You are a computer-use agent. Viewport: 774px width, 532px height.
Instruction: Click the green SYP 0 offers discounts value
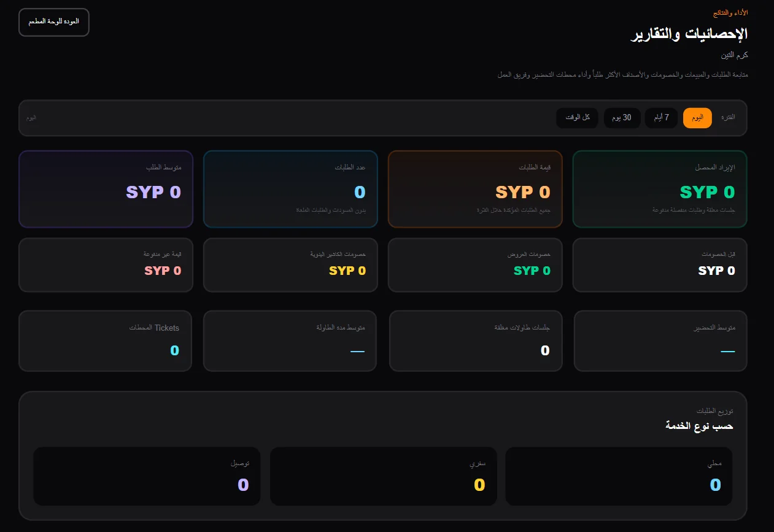point(532,271)
